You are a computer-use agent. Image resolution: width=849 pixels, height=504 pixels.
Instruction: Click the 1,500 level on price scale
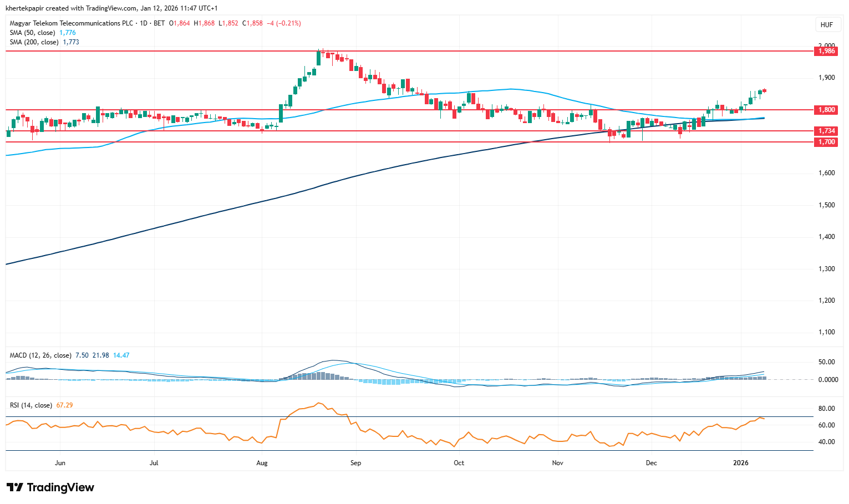(x=826, y=205)
